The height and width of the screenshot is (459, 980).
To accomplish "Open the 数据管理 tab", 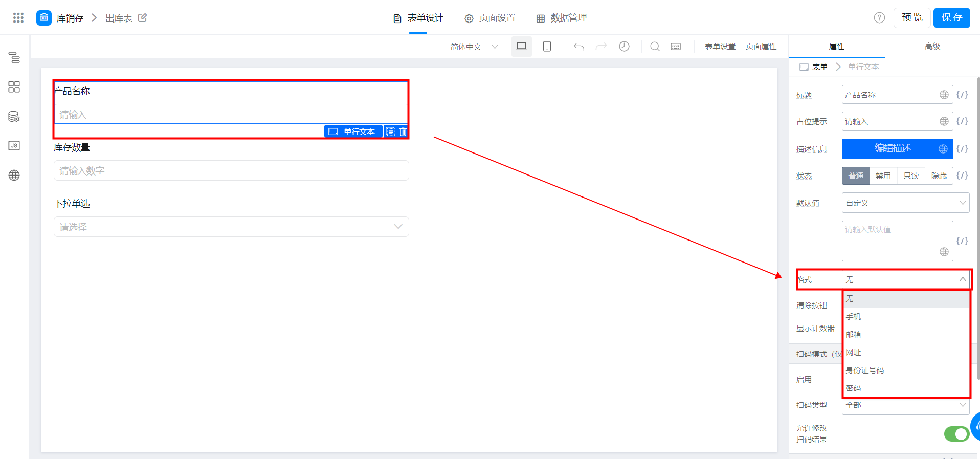I will (562, 18).
